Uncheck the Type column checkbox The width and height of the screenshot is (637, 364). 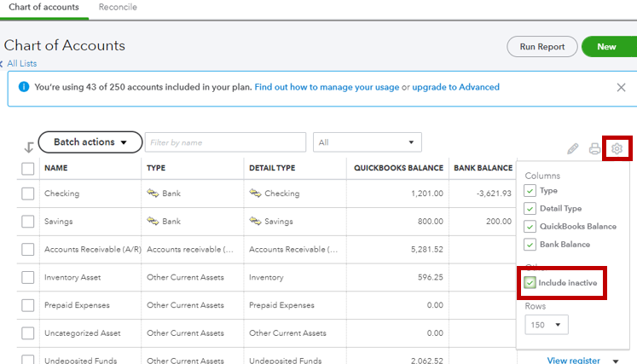coord(530,191)
